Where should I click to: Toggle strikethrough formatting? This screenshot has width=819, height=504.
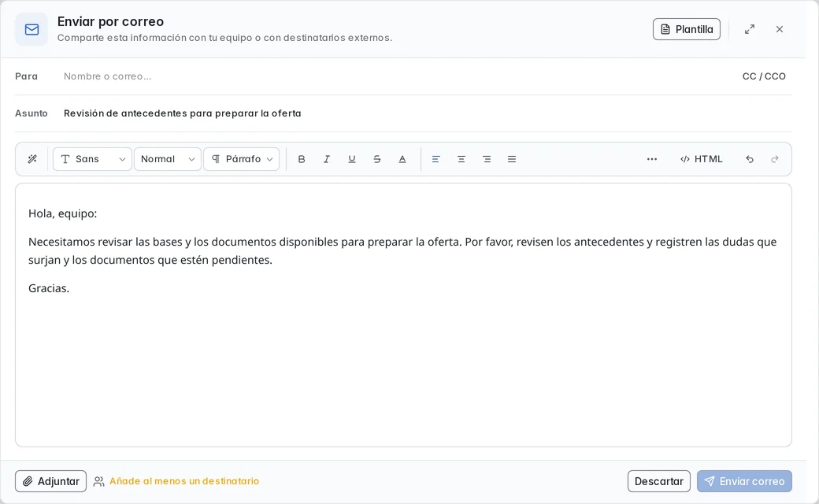tap(377, 159)
